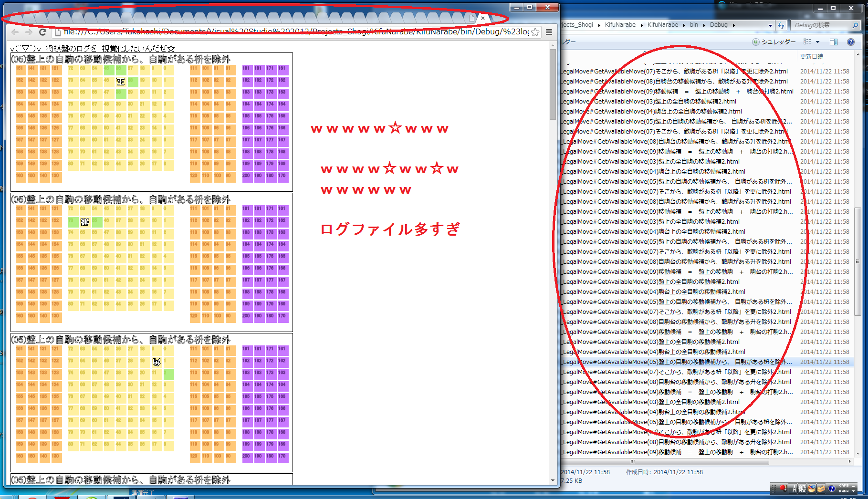
Task: Select the page intro line starting "v(^▽^)v 将棋盤のログを"
Action: tap(93, 48)
